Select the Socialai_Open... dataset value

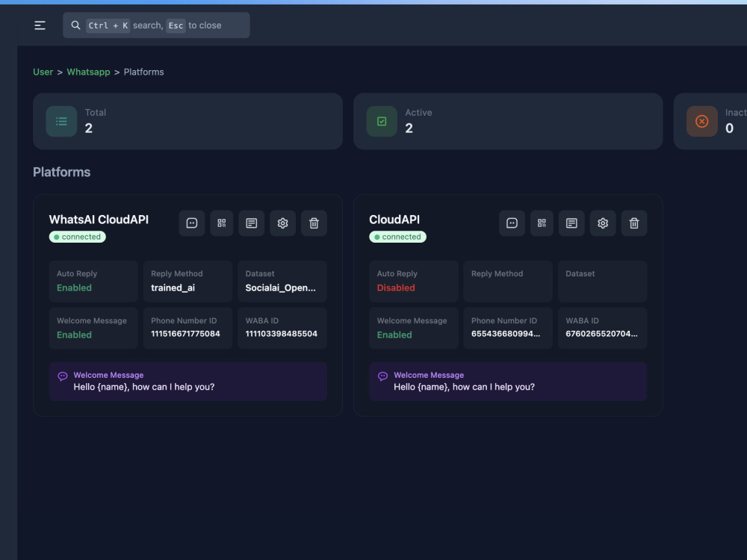point(280,287)
